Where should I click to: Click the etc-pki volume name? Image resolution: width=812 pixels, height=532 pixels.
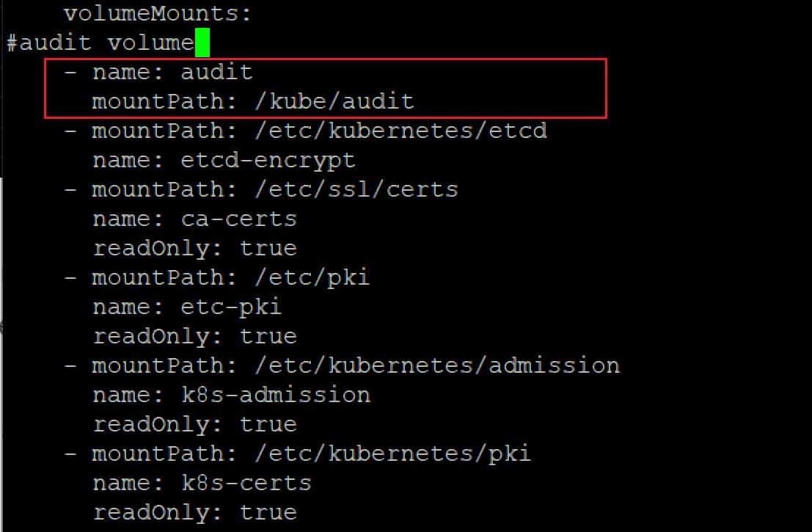(231, 307)
